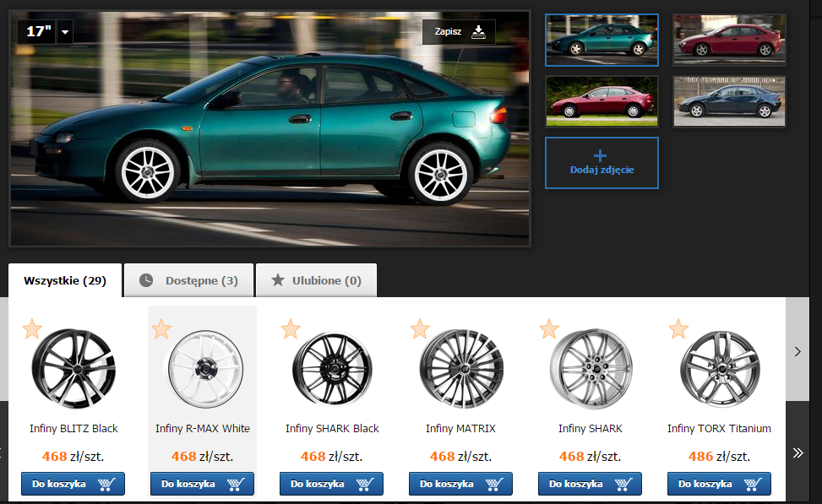822x504 pixels.
Task: Choose the red car on grass thumbnail
Action: [602, 101]
